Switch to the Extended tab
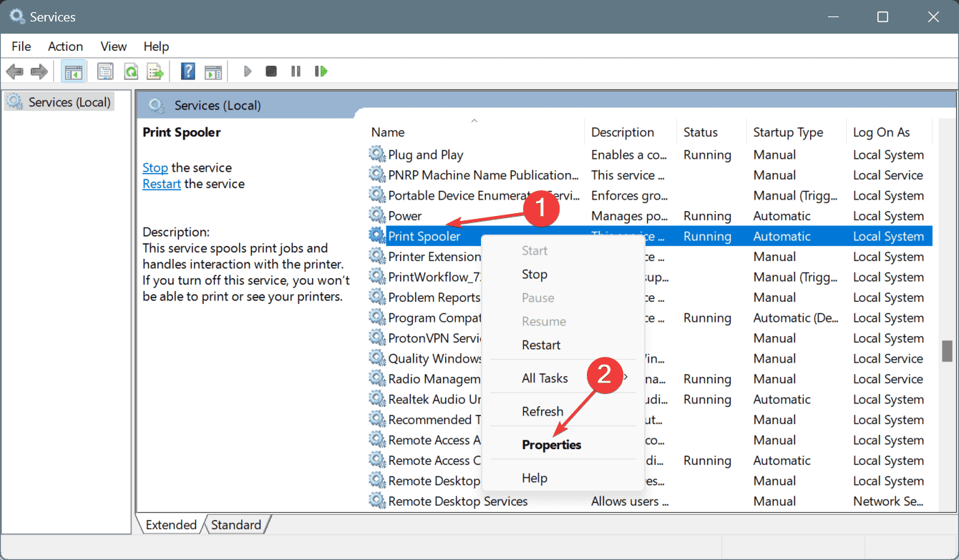 [x=171, y=525]
